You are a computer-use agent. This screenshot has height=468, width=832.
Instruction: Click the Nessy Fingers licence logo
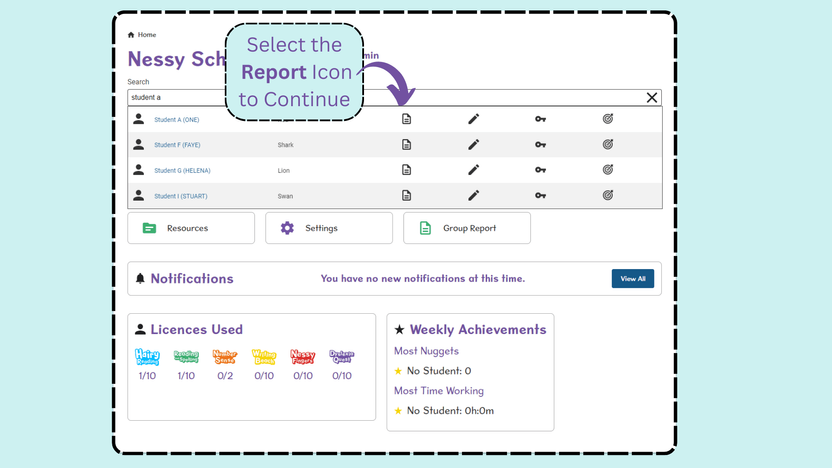point(302,357)
